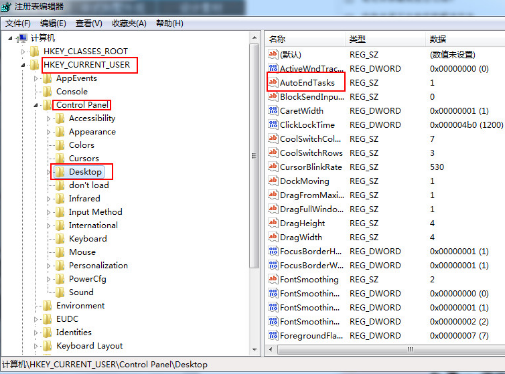Select the DragFullWindo... value name
This screenshot has height=374, width=505.
click(312, 209)
